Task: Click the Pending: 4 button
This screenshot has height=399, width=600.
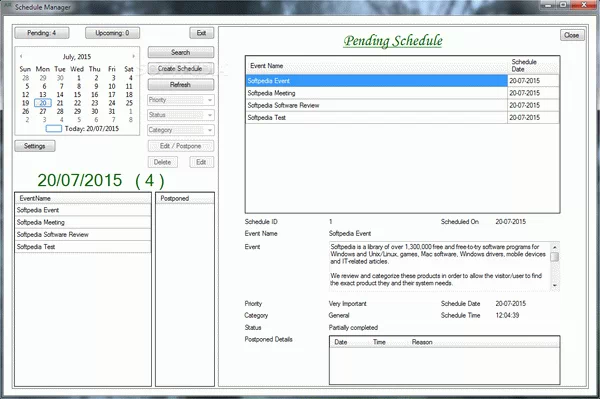Action: point(42,33)
